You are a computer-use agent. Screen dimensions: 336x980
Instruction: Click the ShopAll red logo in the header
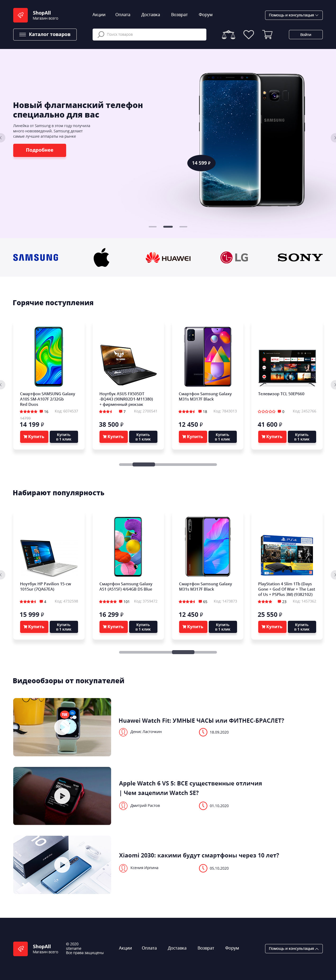(21, 15)
